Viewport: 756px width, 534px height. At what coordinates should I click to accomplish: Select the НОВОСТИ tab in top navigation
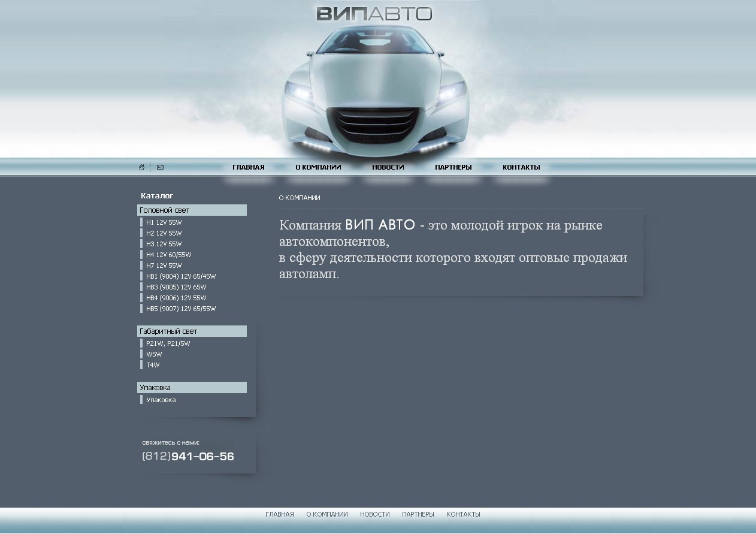click(x=388, y=167)
